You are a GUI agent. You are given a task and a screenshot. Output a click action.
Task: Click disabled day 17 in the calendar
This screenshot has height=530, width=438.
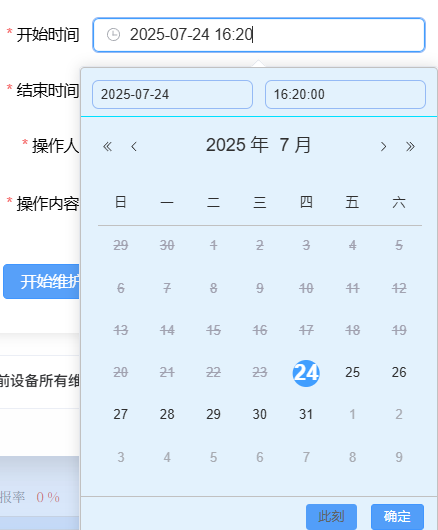click(x=306, y=330)
